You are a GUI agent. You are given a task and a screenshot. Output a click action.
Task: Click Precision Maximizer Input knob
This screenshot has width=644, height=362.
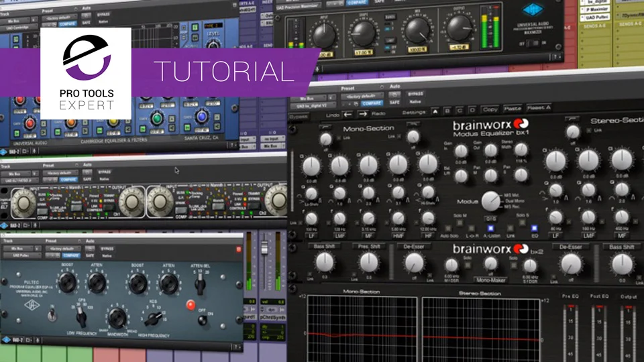325,36
